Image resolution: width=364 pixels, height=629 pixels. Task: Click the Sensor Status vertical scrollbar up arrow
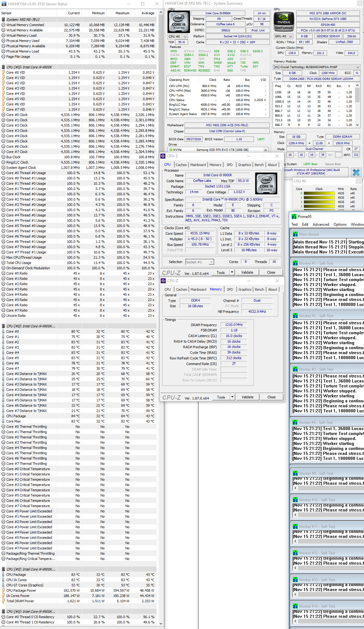161,12
